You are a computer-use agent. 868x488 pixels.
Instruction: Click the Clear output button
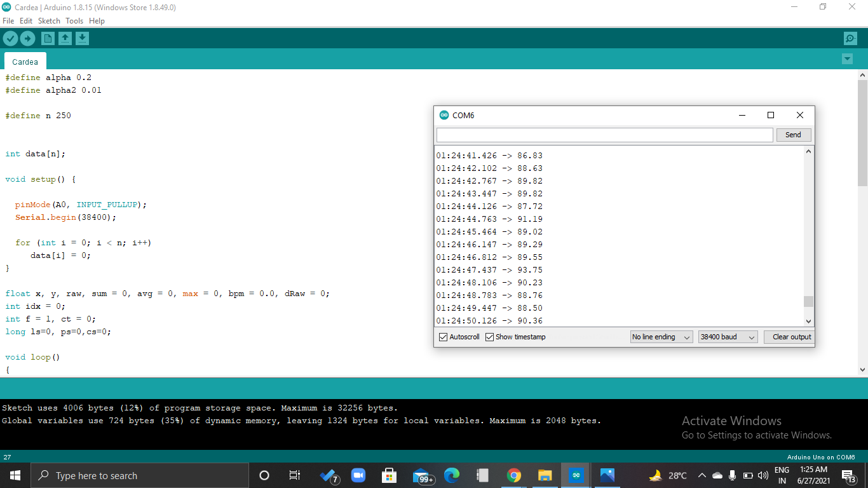point(789,337)
